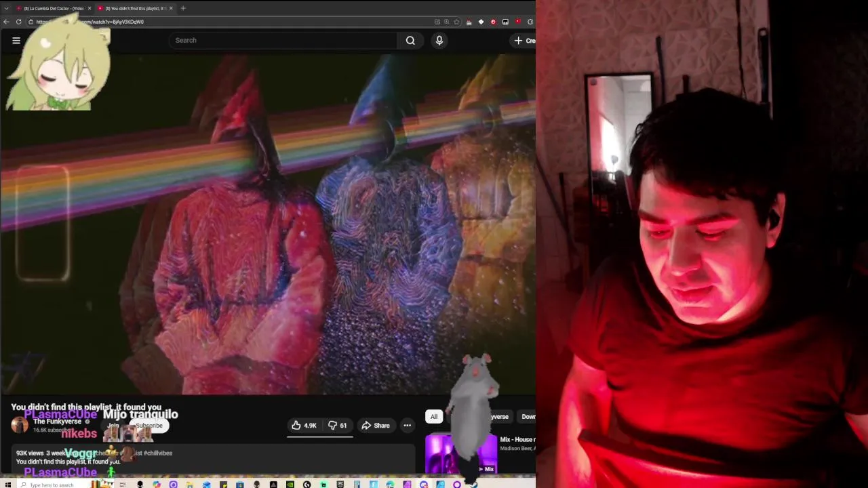The height and width of the screenshot is (488, 868).
Task: Open Task View on the taskbar
Action: click(x=122, y=484)
